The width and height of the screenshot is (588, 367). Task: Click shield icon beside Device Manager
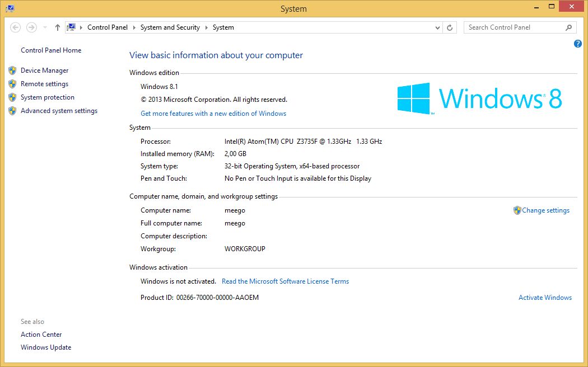point(12,70)
